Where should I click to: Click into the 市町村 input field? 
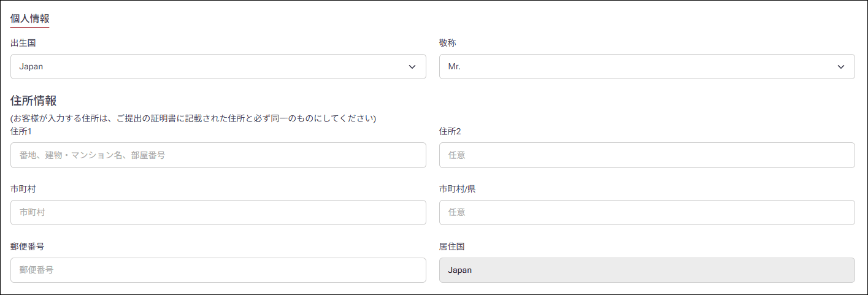point(218,212)
